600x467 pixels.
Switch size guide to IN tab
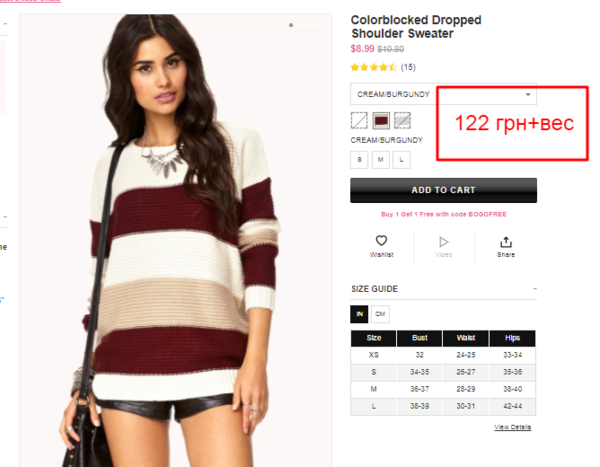[359, 314]
